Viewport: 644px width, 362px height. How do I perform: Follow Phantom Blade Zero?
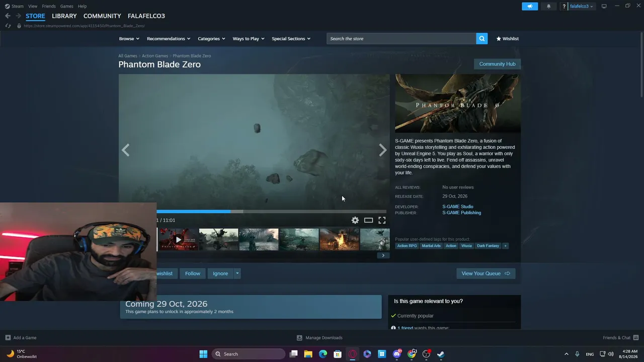193,274
